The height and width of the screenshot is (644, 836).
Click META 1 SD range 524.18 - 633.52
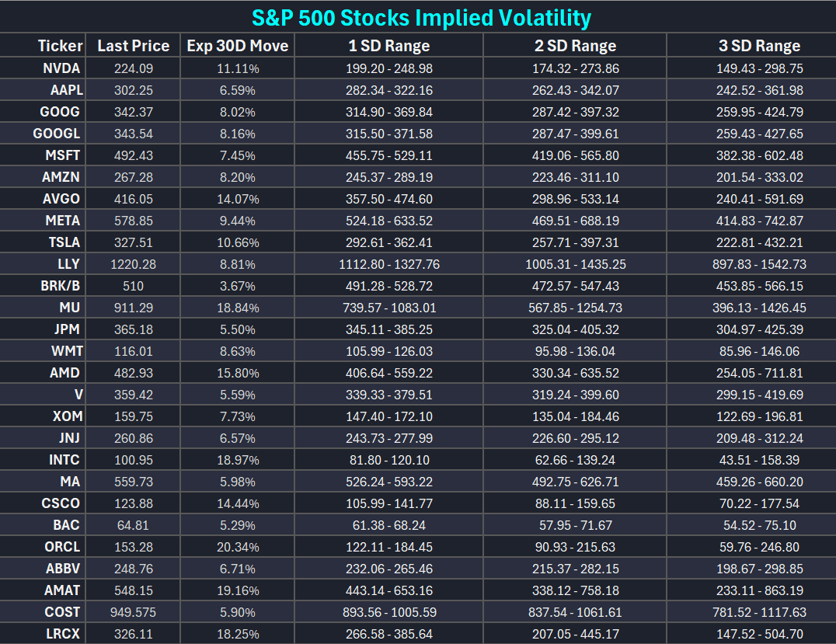pos(389,220)
